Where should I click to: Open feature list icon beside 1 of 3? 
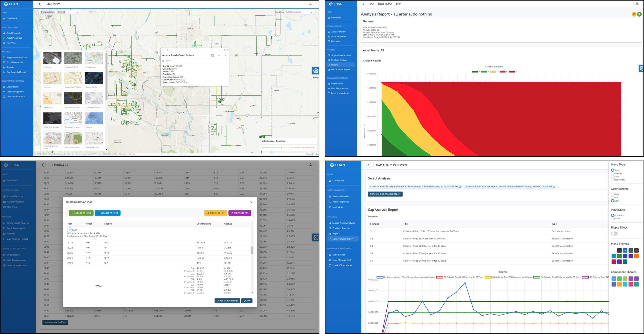pyautogui.click(x=222, y=50)
